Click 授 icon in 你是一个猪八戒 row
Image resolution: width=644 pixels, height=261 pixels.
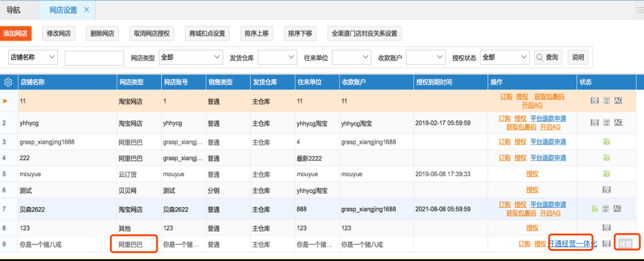[606, 244]
